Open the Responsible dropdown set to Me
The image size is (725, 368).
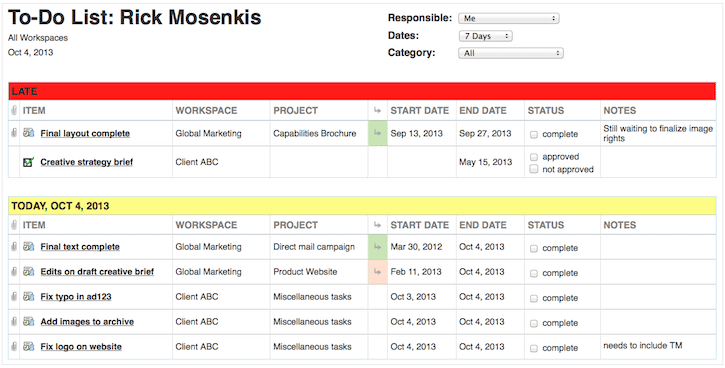pos(509,18)
